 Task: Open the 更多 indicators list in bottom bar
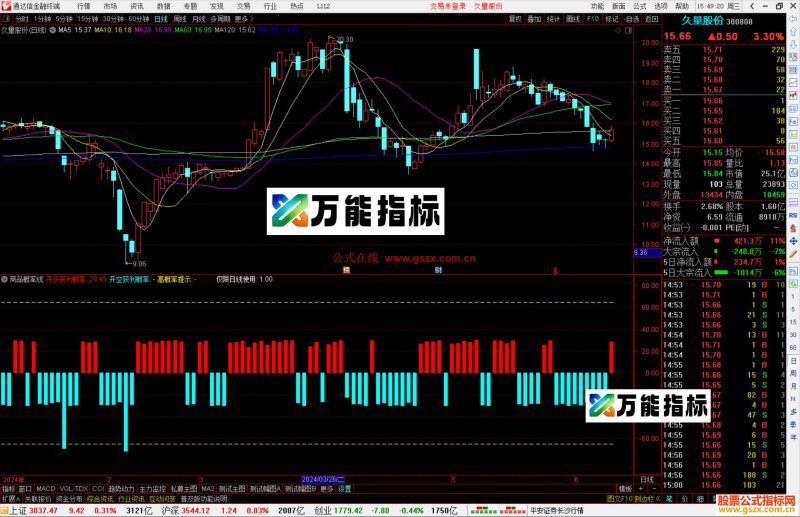(327, 489)
